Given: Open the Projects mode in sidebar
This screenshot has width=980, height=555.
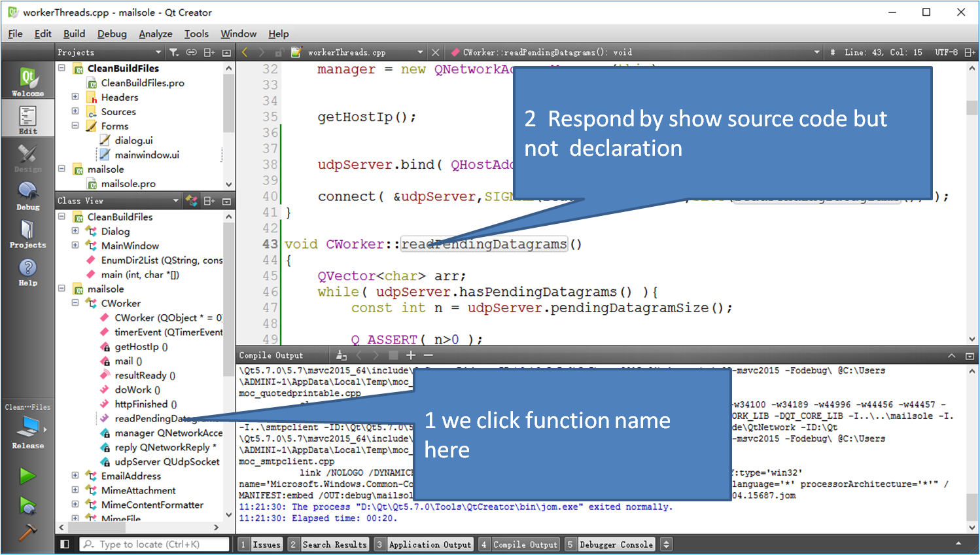Looking at the screenshot, I should [x=27, y=234].
